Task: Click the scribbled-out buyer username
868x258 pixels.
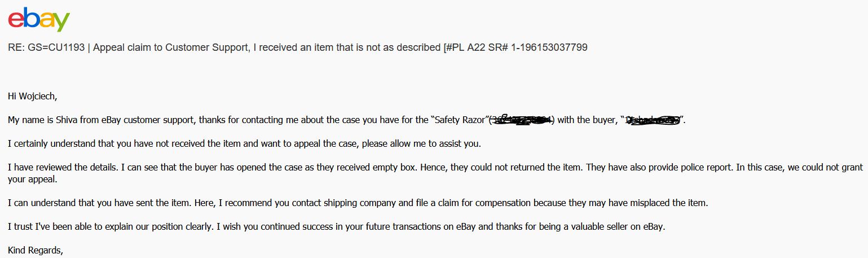Action: click(x=653, y=120)
